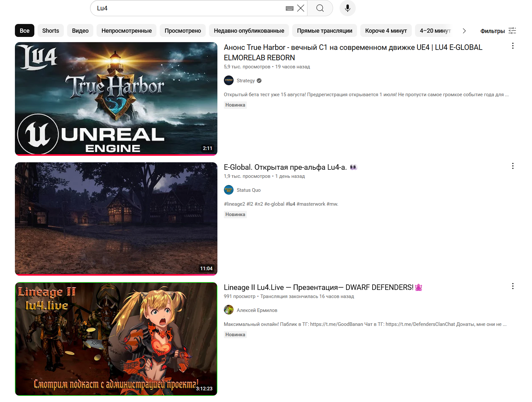The image size is (532, 402).
Task: Click the 991 просмотр view count
Action: [x=239, y=296]
